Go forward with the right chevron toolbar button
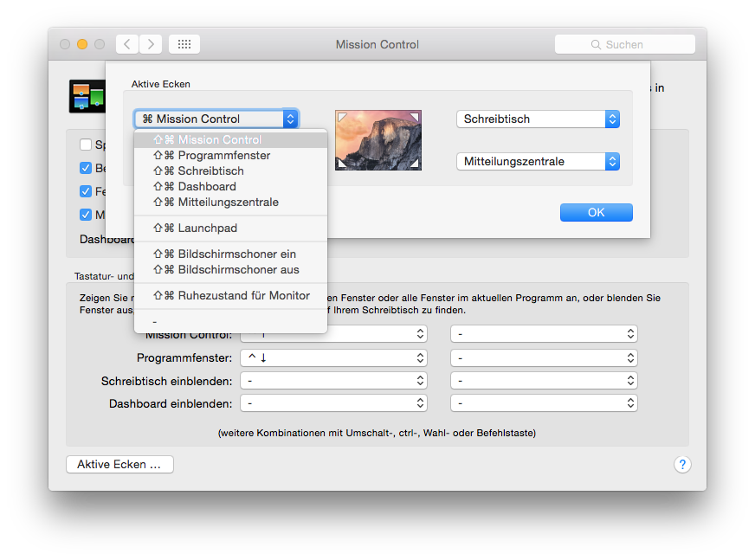 151,44
